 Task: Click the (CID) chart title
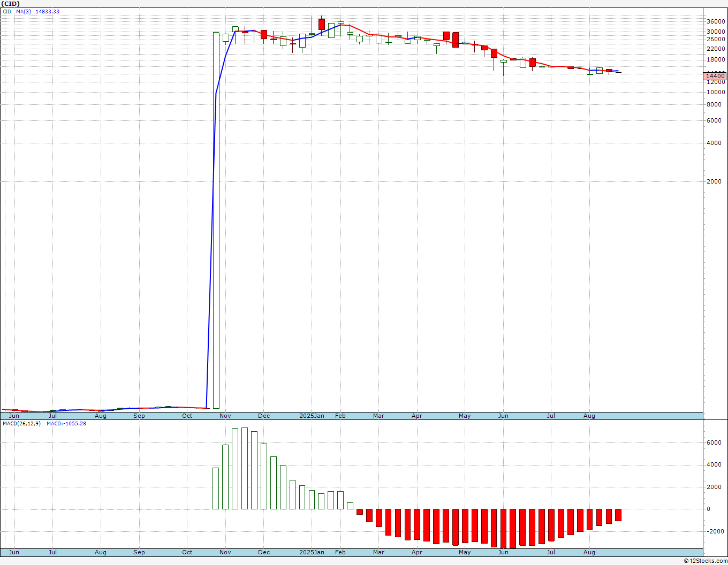tap(10, 4)
